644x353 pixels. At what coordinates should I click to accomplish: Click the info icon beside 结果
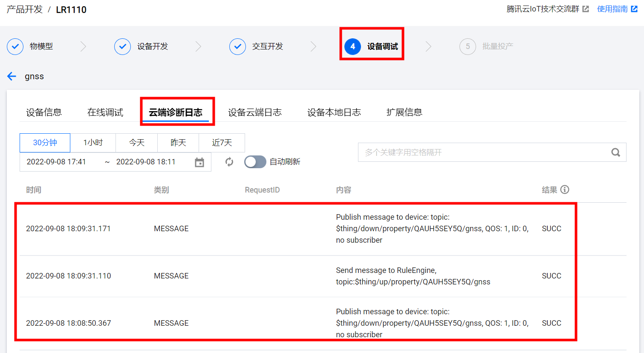pyautogui.click(x=565, y=189)
